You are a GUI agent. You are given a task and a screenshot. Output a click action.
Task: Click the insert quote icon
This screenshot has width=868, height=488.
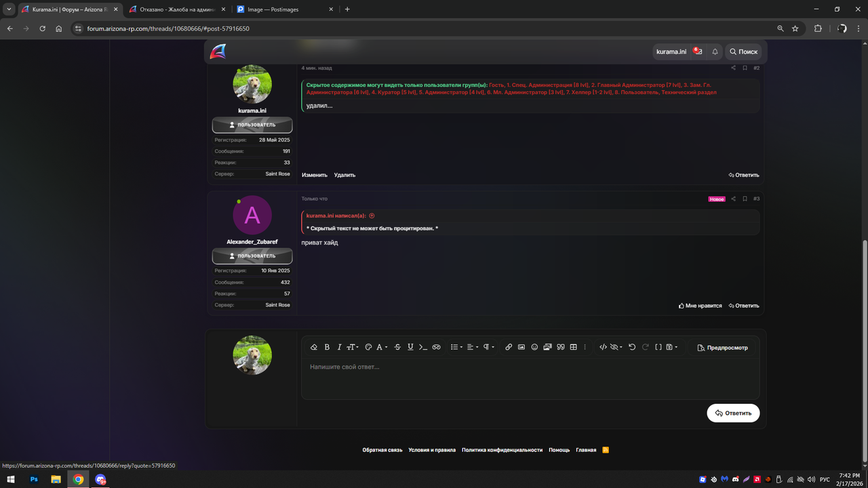point(561,347)
